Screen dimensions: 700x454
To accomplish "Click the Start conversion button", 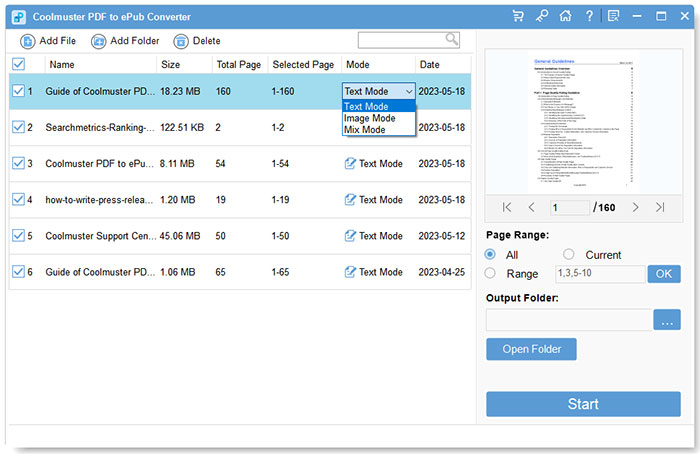I will click(x=583, y=404).
